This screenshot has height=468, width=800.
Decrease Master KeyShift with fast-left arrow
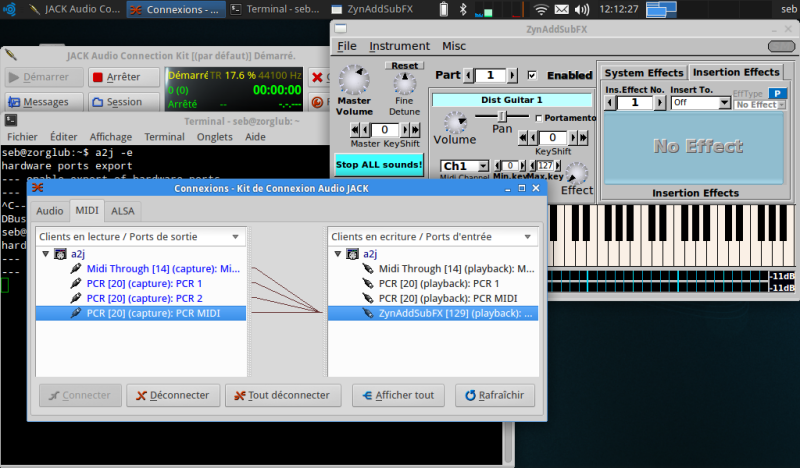tap(355, 130)
